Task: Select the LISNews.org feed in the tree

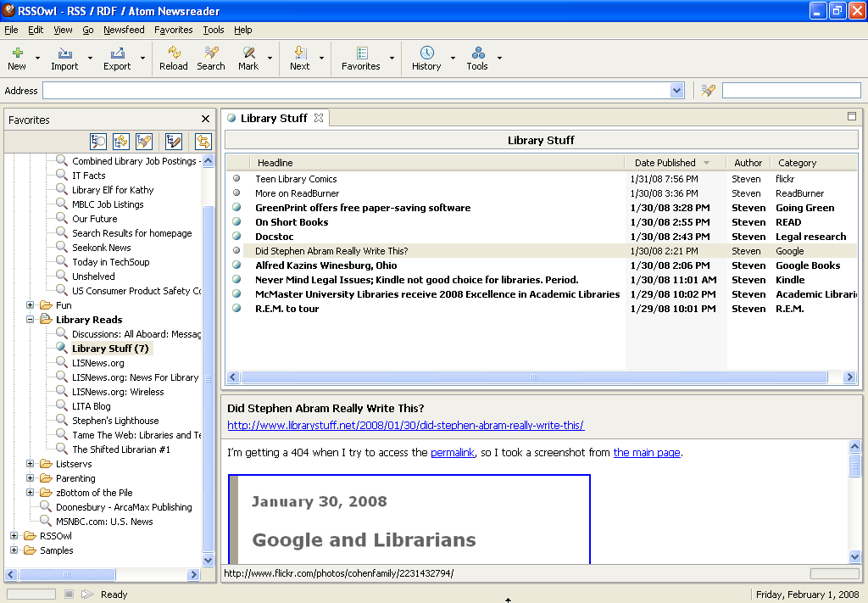Action: pyautogui.click(x=98, y=363)
